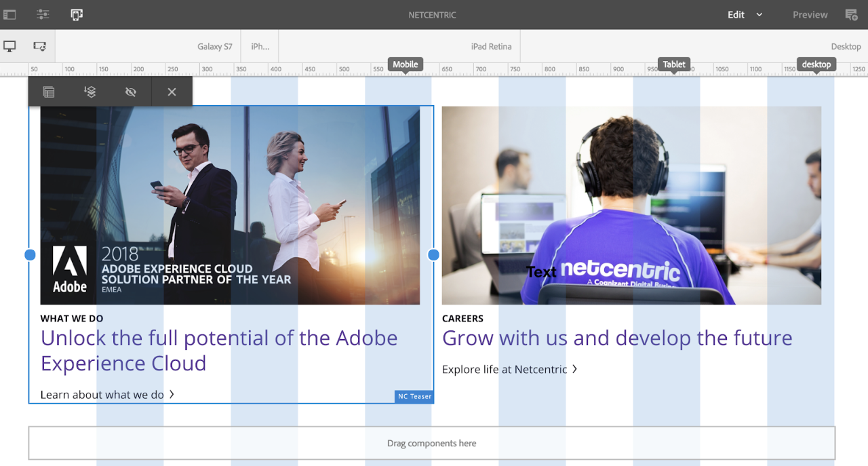
Task: Grab the right resize handle of the teaser
Action: pyautogui.click(x=433, y=254)
